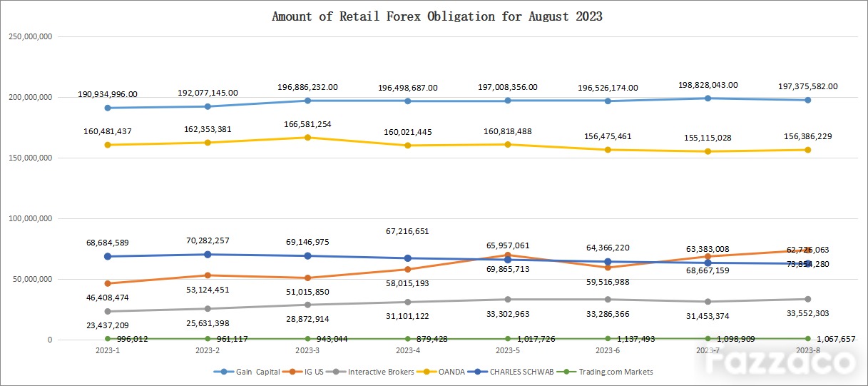
Task: Select the 250,000,000 y-axis label
Action: (x=29, y=36)
